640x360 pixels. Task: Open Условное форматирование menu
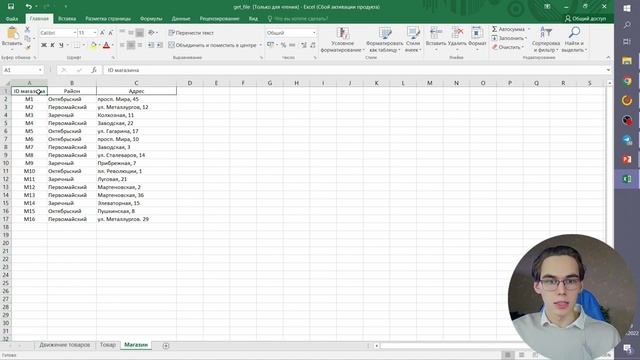coord(342,40)
